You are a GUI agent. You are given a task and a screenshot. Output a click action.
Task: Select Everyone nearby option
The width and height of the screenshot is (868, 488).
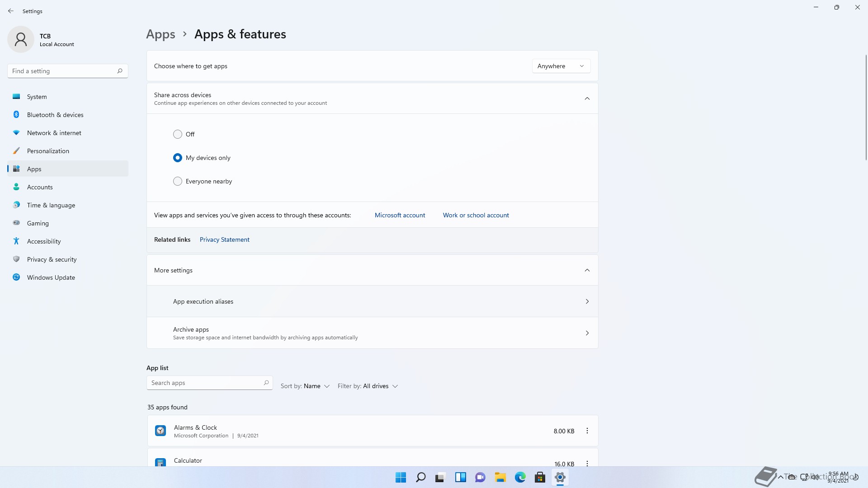click(x=178, y=181)
